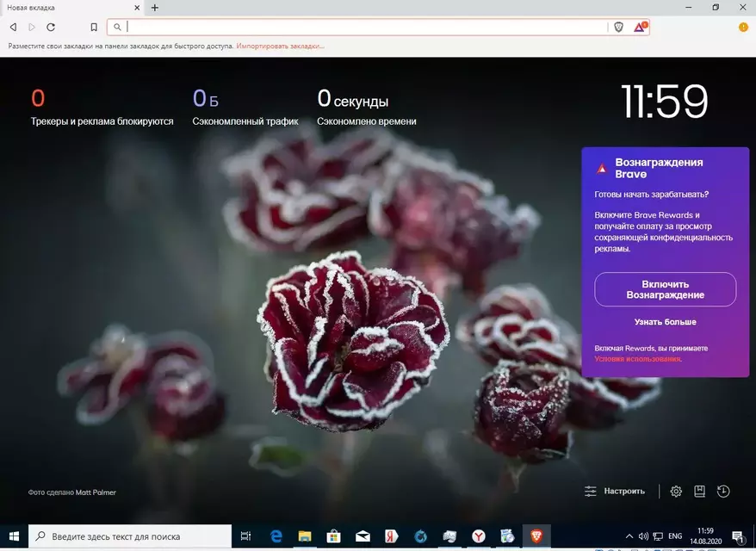
Task: Open the Настроить customize panel
Action: click(x=614, y=492)
